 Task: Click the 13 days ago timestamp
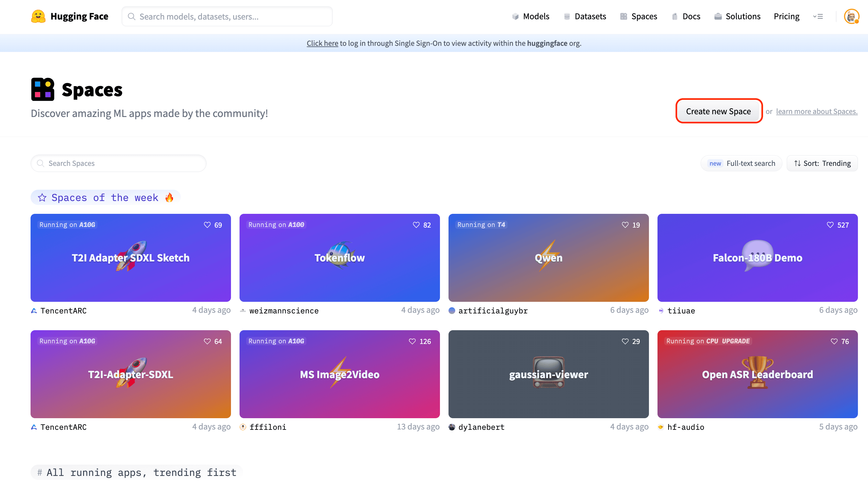click(418, 427)
